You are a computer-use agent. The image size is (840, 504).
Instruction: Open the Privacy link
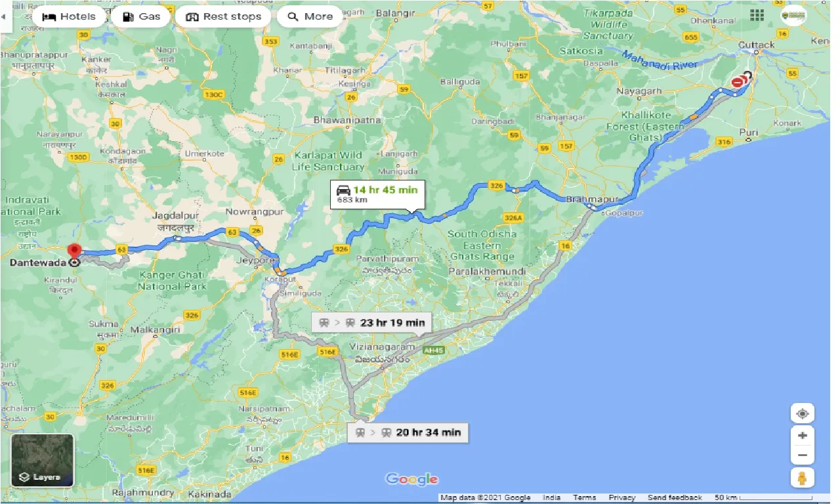(621, 498)
